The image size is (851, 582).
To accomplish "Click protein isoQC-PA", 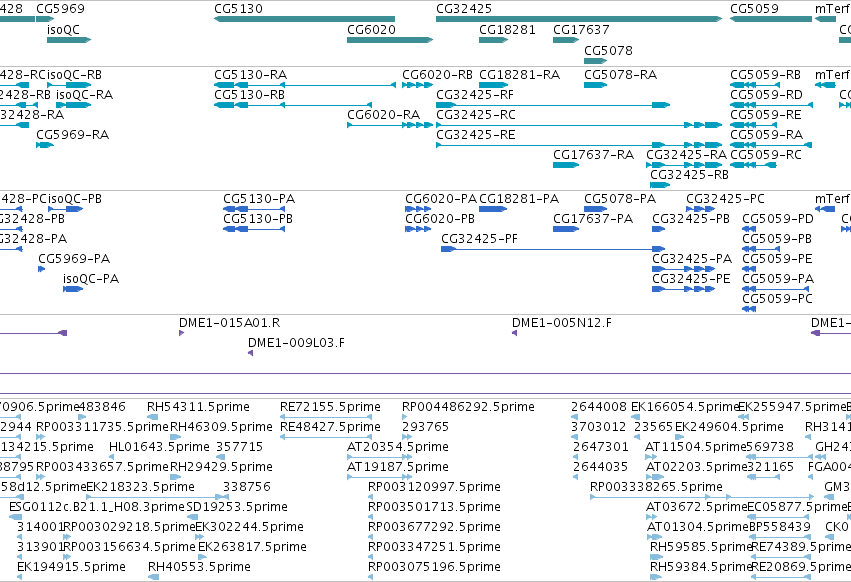I will pos(73,289).
